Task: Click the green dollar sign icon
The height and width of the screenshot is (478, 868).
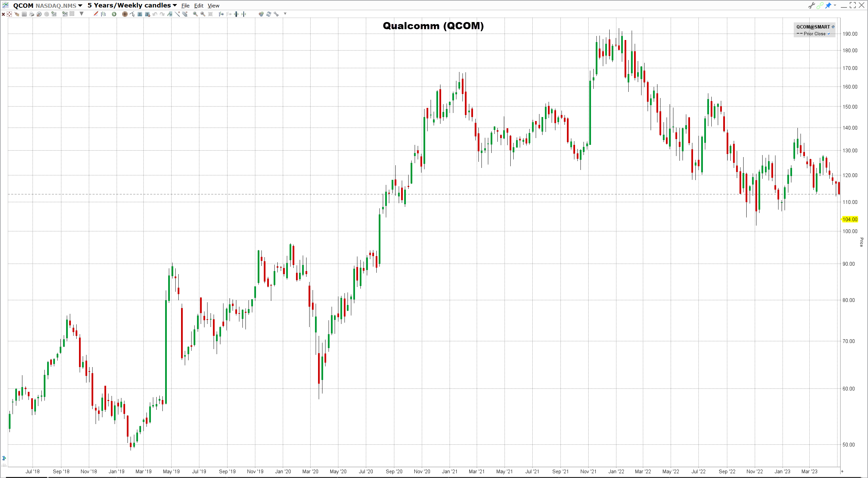Action: (x=114, y=14)
